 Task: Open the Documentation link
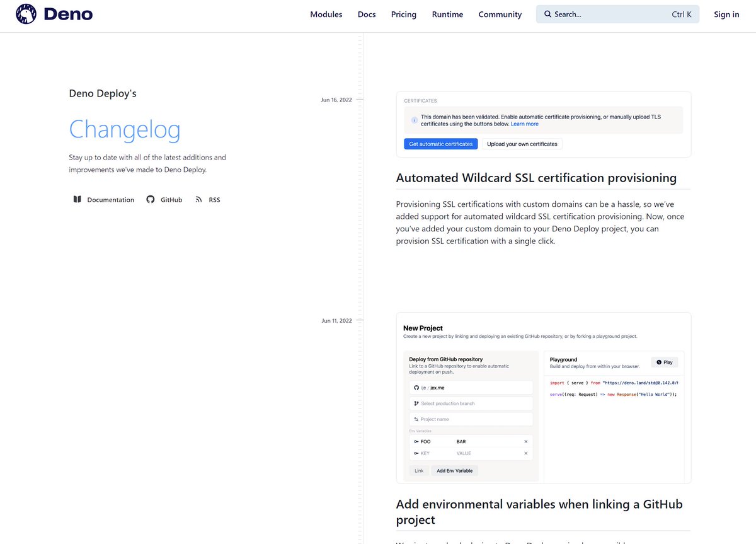click(x=104, y=199)
